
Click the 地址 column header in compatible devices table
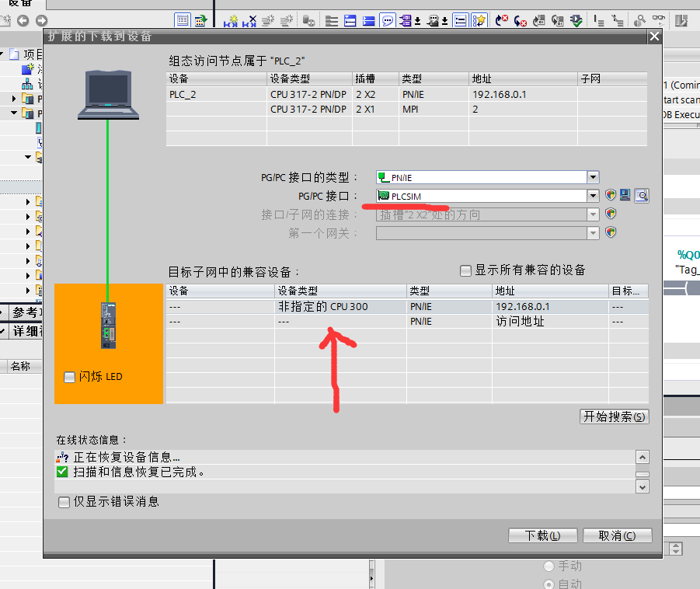[551, 291]
